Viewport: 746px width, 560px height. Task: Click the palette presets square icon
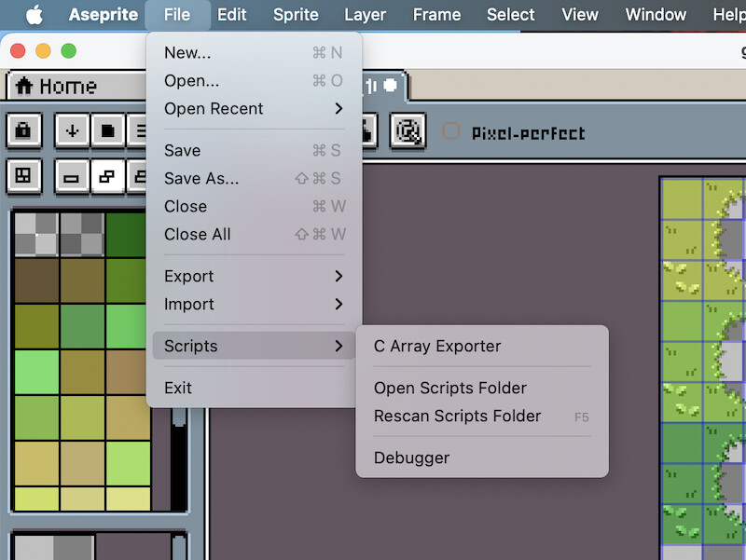click(107, 131)
